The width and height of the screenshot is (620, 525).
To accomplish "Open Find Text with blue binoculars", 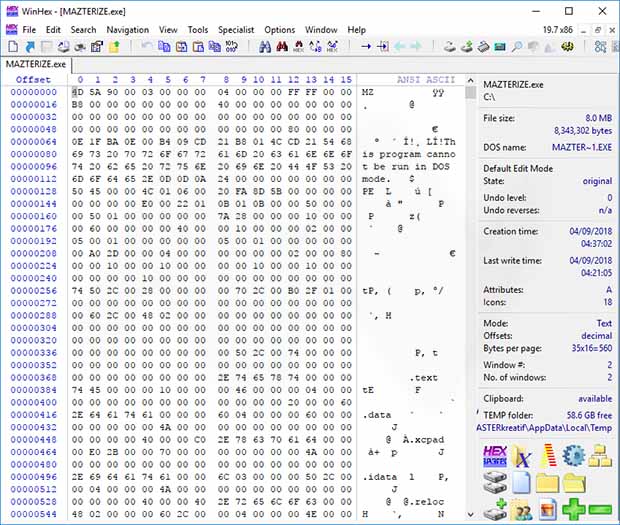I will [265, 47].
